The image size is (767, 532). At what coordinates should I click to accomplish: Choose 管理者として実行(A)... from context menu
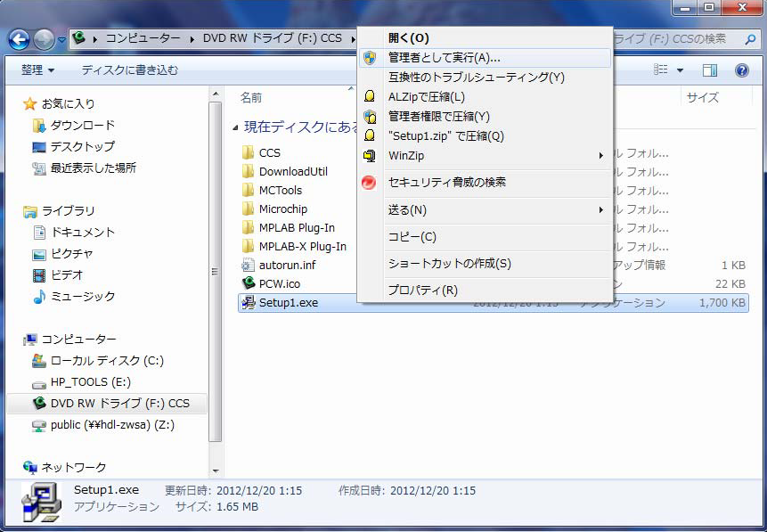point(444,58)
